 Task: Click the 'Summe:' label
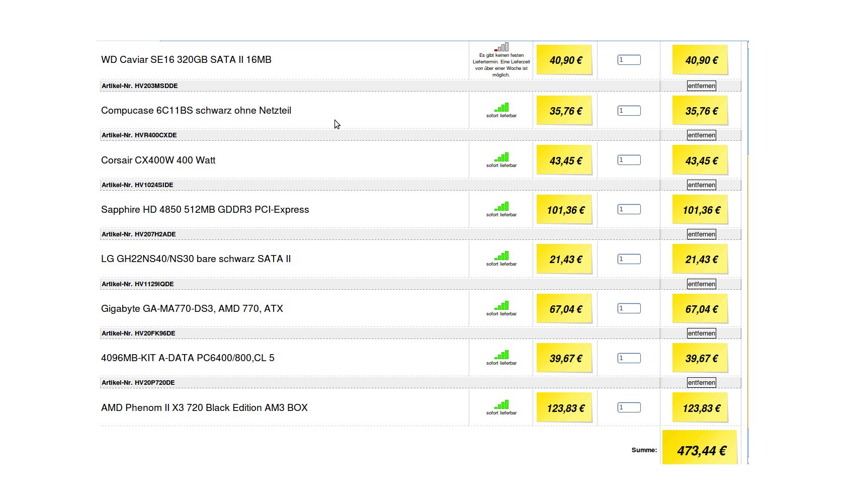[x=644, y=450]
